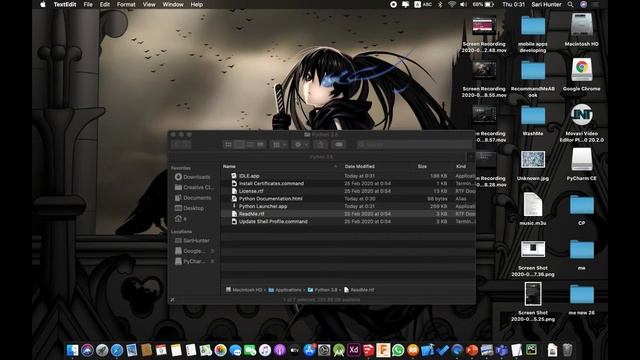
Task: Go back in Finder window
Action: coord(177,144)
